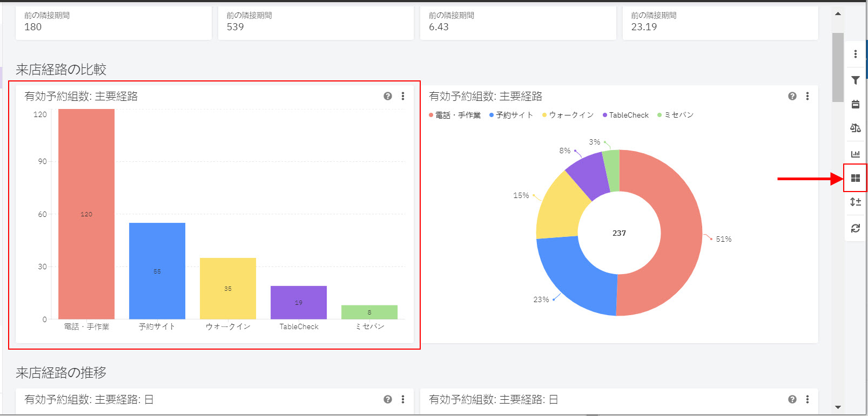868x416 pixels.
Task: Click the blue 予約サイト bar
Action: 157,271
